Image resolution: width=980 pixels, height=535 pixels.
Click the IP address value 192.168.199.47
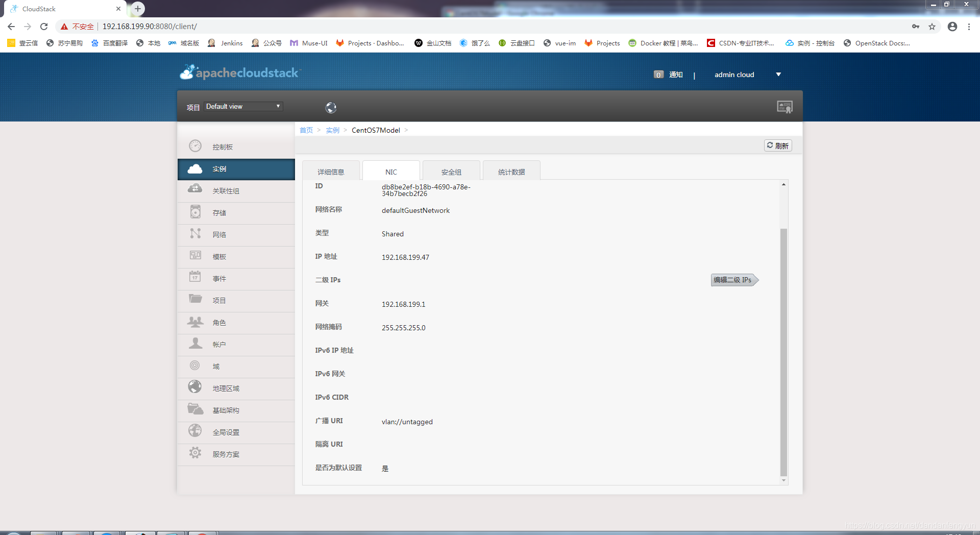pyautogui.click(x=405, y=257)
